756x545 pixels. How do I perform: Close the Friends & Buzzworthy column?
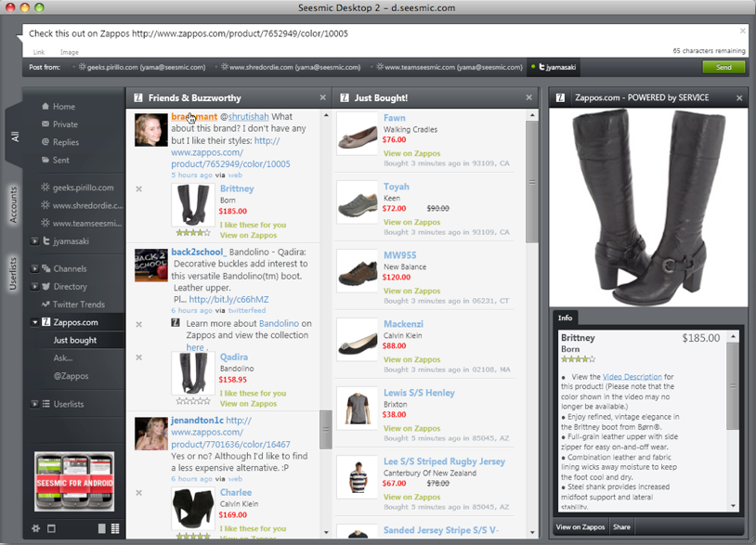[x=322, y=97]
